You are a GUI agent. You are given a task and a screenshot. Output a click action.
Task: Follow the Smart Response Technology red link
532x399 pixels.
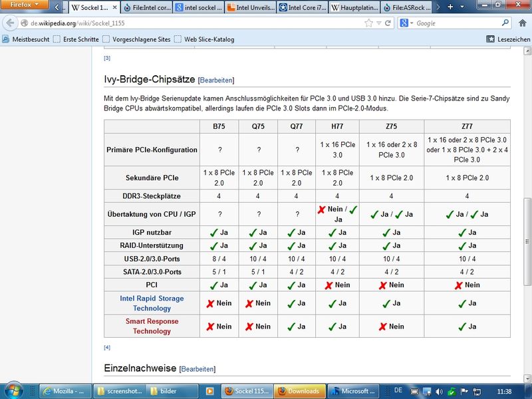pyautogui.click(x=152, y=326)
